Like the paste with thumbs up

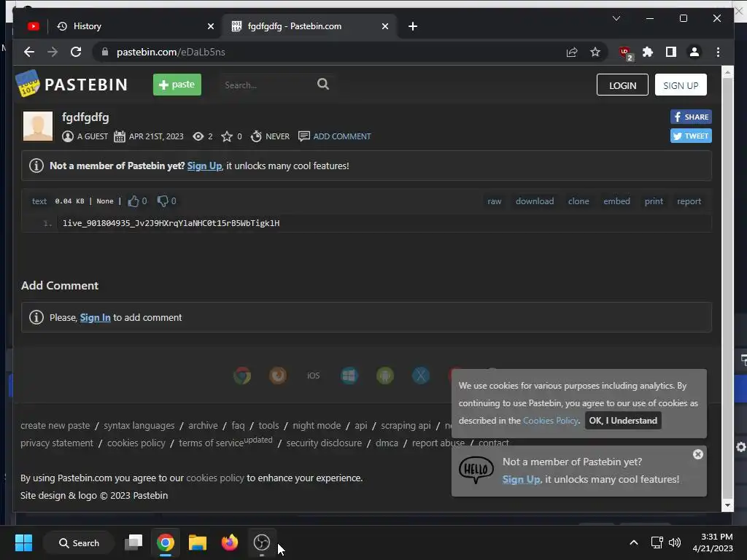tap(133, 201)
